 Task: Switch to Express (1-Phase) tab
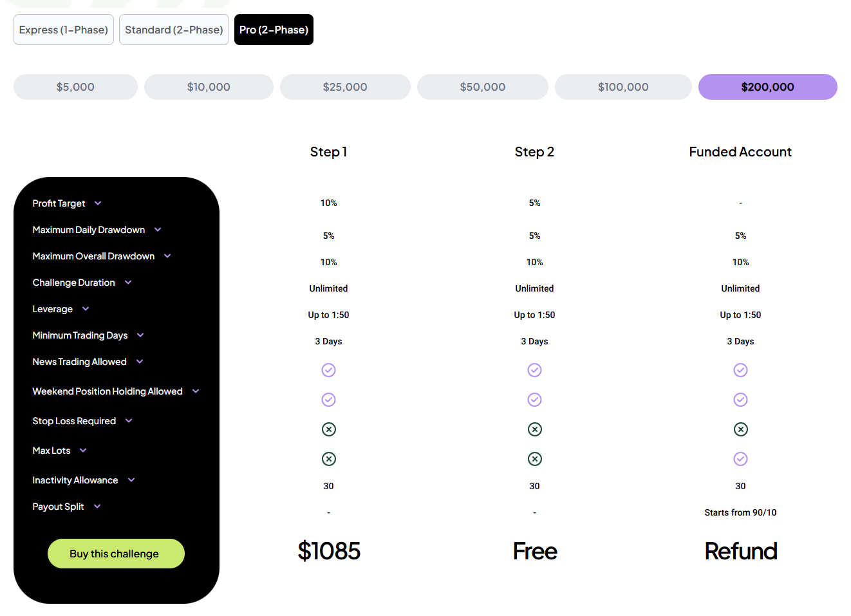coord(64,30)
